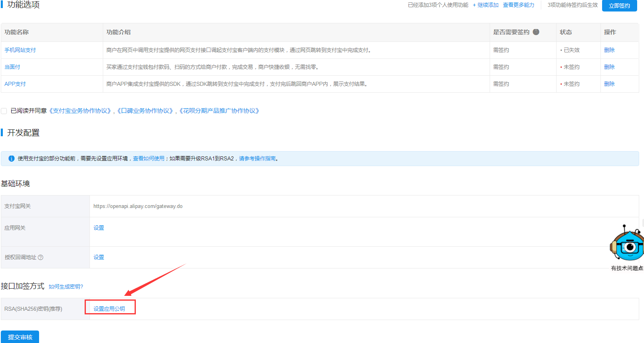Click 设置 for 应用网关
This screenshot has height=343, width=644.
pos(99,228)
